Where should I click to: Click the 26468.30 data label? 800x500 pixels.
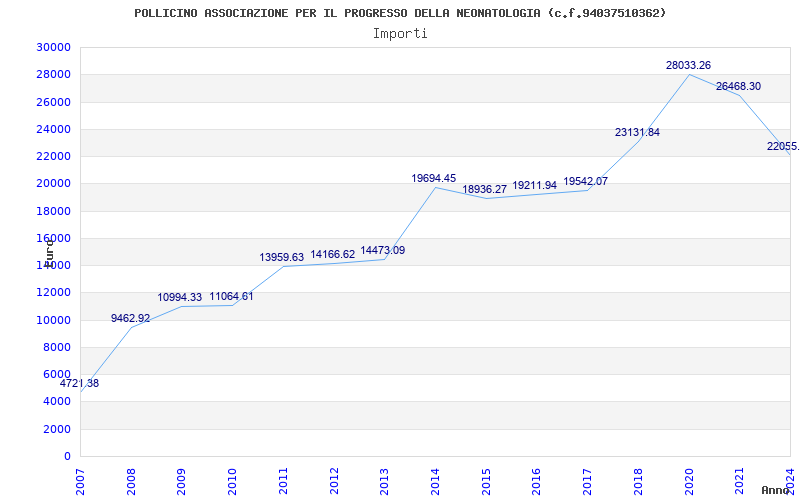[x=738, y=87]
